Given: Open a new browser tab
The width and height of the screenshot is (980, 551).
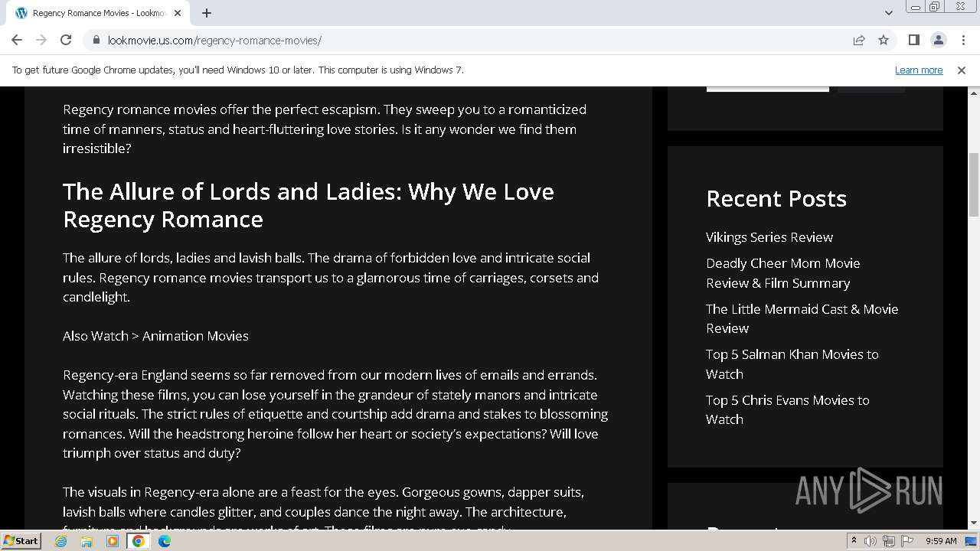Looking at the screenshot, I should click(207, 13).
